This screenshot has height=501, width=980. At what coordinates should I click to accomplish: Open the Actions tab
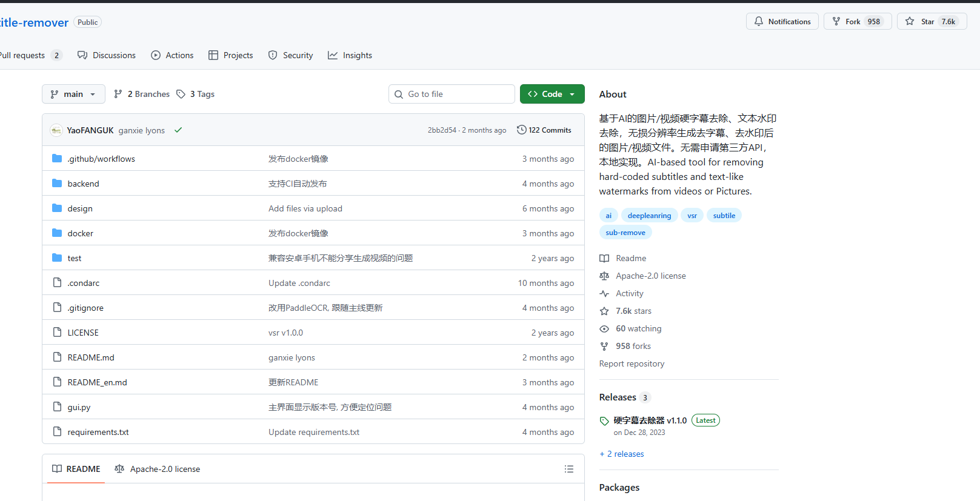[x=172, y=55]
